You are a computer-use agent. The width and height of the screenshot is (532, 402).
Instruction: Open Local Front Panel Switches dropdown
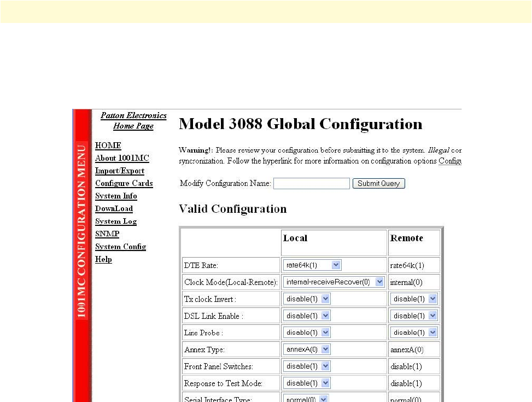[x=307, y=366]
